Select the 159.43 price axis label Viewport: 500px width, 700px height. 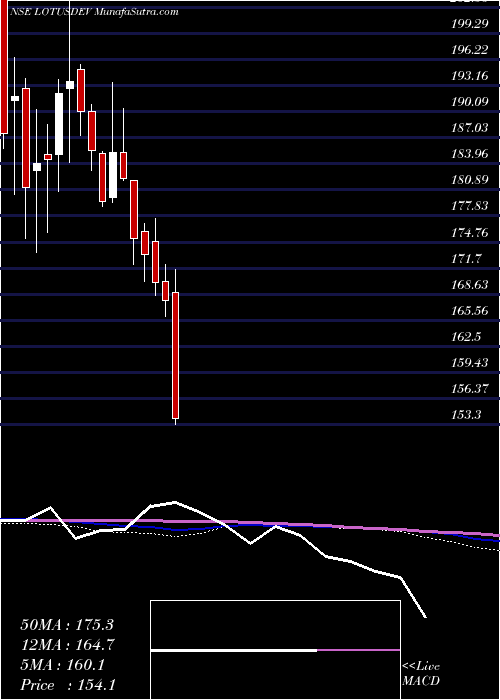pos(470,363)
